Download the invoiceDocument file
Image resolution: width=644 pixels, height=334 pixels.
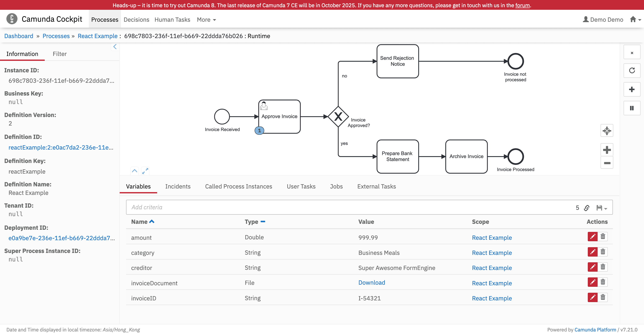[371, 282]
